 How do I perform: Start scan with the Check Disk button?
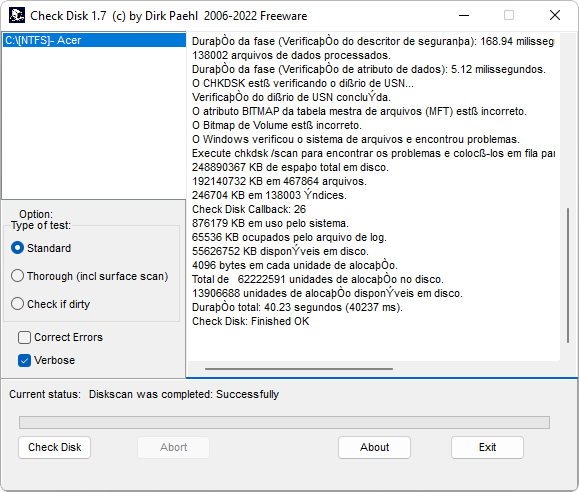[x=55, y=447]
